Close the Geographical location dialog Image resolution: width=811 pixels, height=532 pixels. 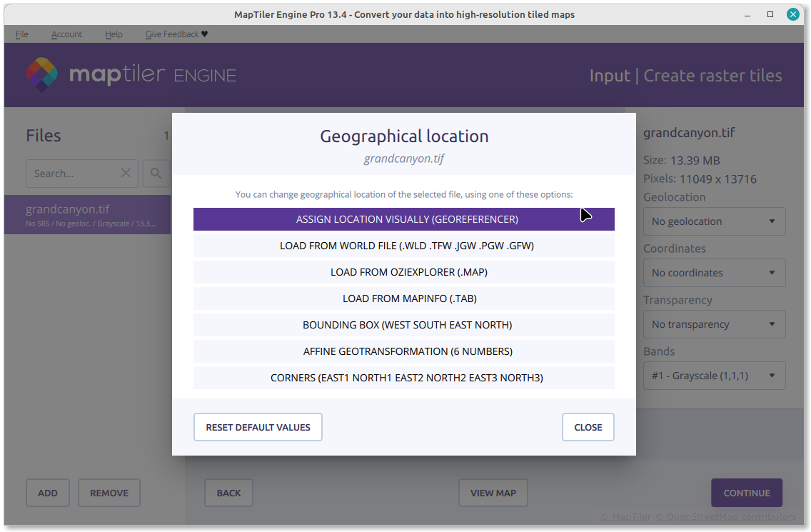tap(588, 427)
